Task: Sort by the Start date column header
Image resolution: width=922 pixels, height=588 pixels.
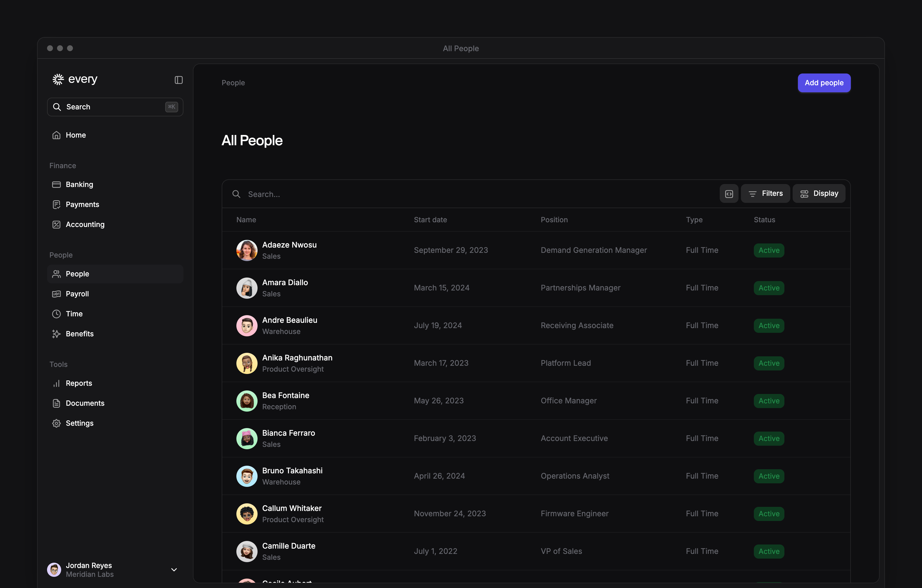Action: point(430,220)
